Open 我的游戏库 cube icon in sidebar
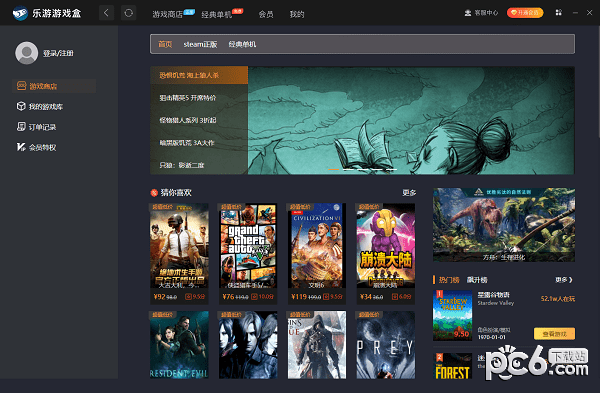The width and height of the screenshot is (600, 393). (x=21, y=106)
